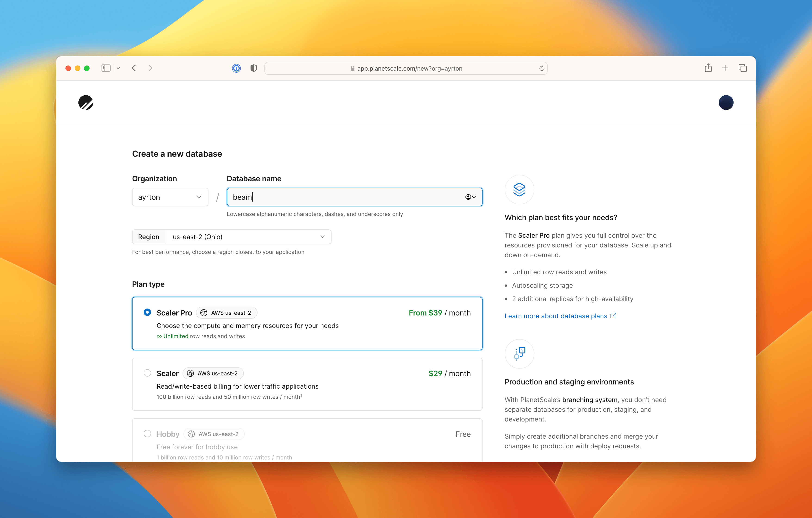Click the globe icon in Scaler badge

pos(191,373)
